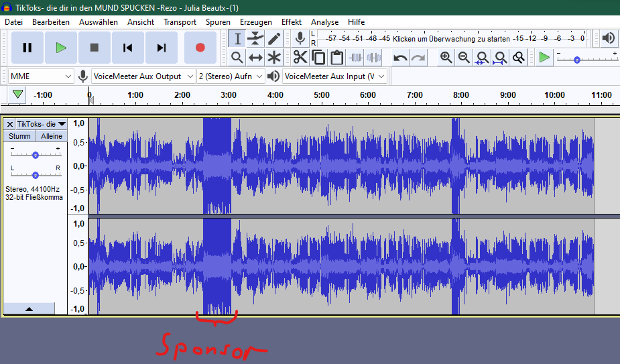This screenshot has height=364, width=620.
Task: Open the Auswählen menu
Action: click(98, 21)
